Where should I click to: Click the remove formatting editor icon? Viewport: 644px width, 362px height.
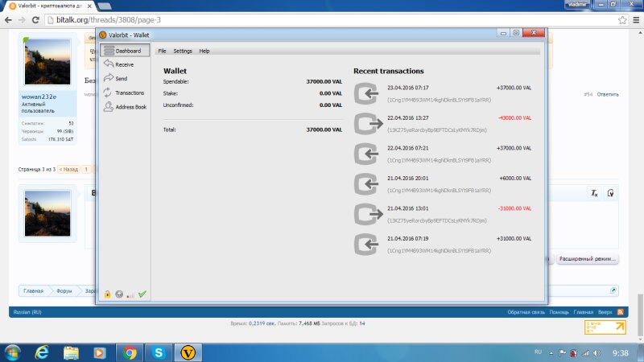[x=594, y=193]
